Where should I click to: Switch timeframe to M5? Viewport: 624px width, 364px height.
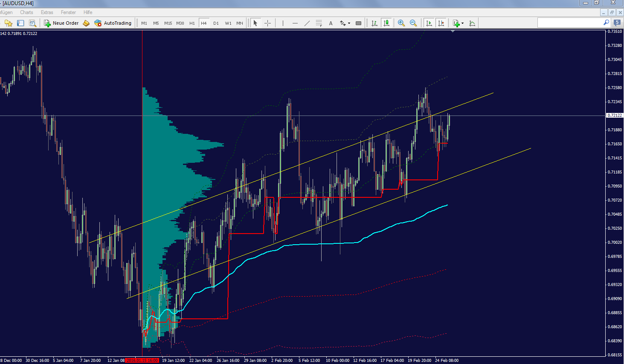[156, 23]
